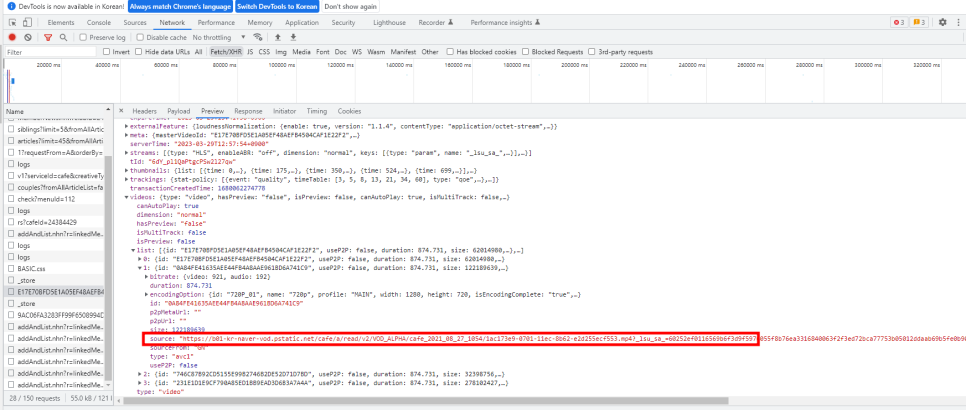Viewport: 966px width, 410px height.
Task: Show the Response tab of request
Action: pos(248,111)
